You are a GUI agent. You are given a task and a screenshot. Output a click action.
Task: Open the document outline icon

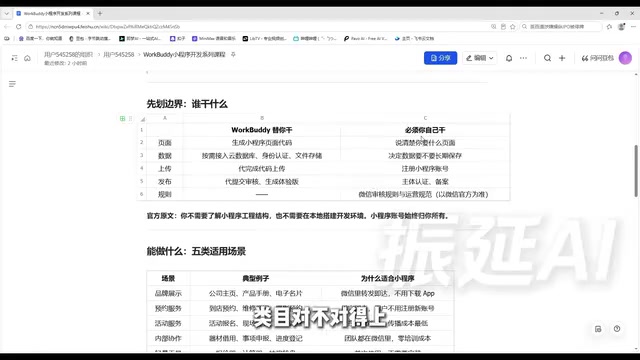click(12, 84)
